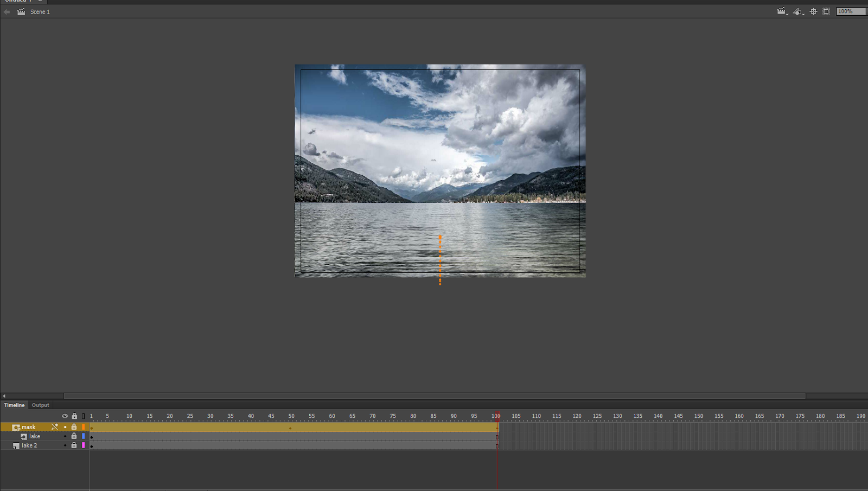Toggle visibility dot of the mask layer
This screenshot has height=491, width=868.
pos(65,427)
